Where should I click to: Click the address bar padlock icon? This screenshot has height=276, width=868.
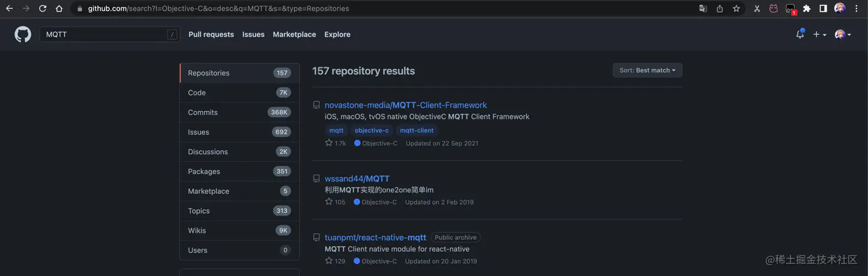tap(79, 9)
